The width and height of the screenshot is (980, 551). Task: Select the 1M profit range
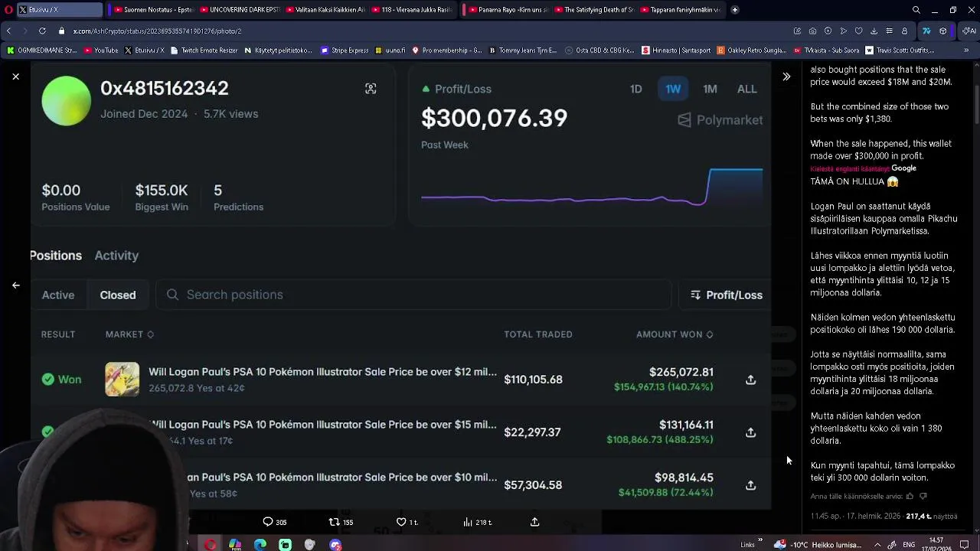[x=710, y=89]
